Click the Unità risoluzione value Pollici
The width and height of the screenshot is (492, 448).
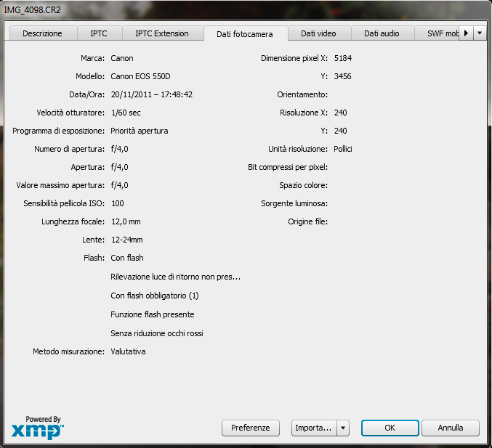(x=343, y=149)
